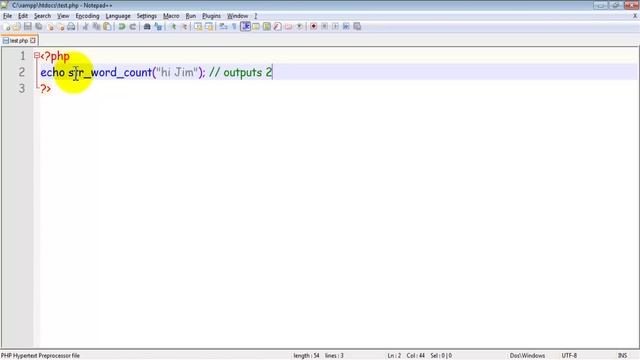This screenshot has width=640, height=360.
Task: Open the ? help menu
Action: pos(256,16)
